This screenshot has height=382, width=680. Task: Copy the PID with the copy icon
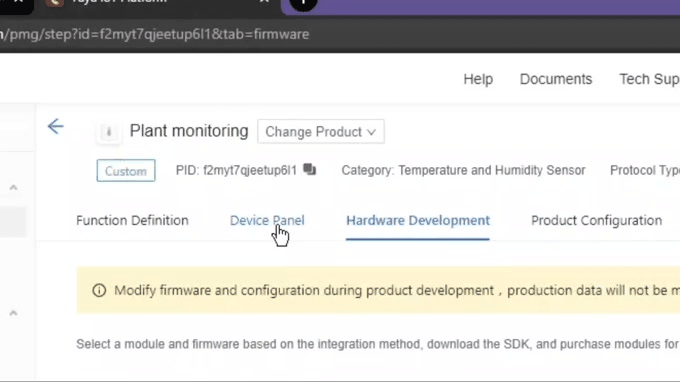tap(310, 170)
